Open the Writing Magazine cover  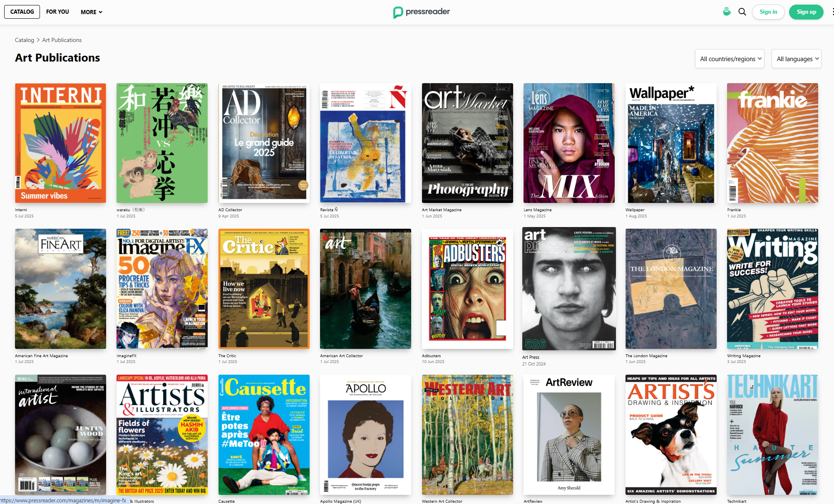pos(772,289)
